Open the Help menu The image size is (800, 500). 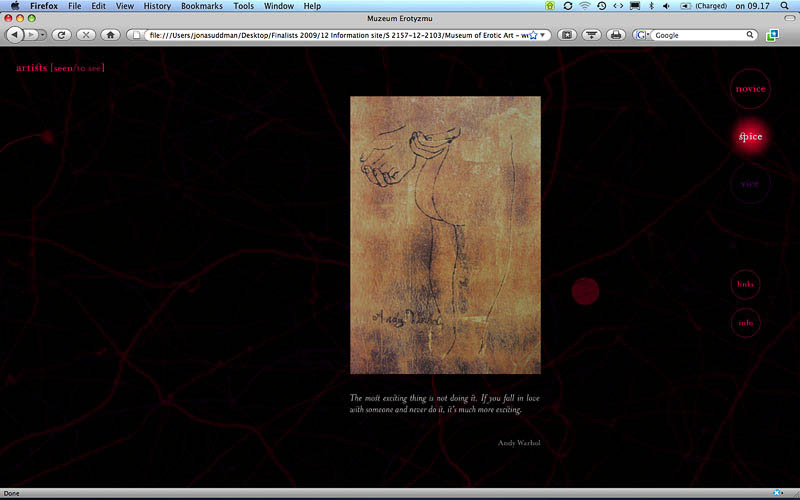click(x=312, y=6)
